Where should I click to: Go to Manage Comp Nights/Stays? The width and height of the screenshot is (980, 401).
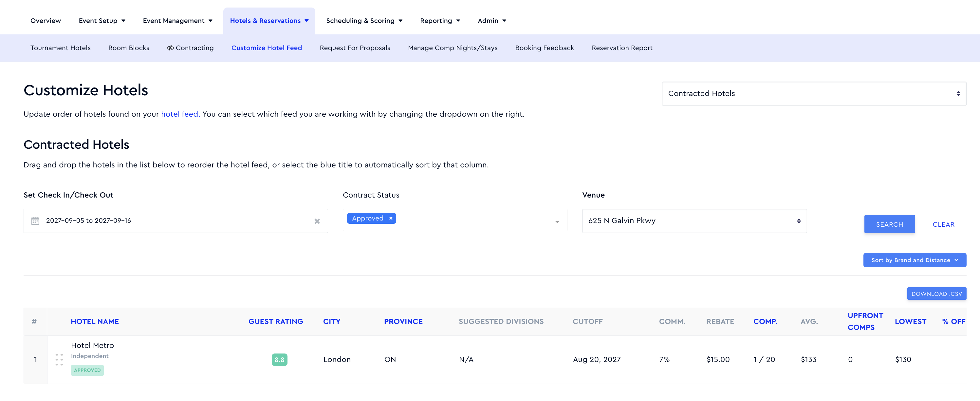(453, 48)
